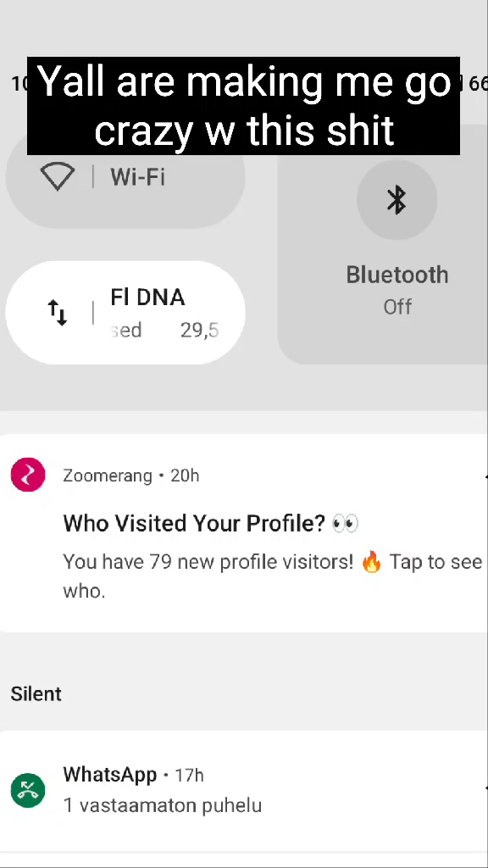488x868 pixels.
Task: Tap the mobile data arrows icon
Action: coord(58,313)
